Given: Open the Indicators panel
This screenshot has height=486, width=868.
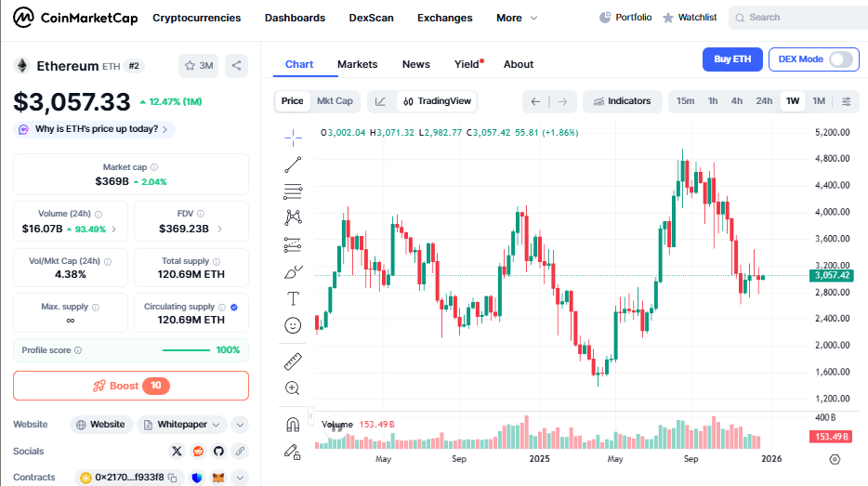Looking at the screenshot, I should coord(623,101).
